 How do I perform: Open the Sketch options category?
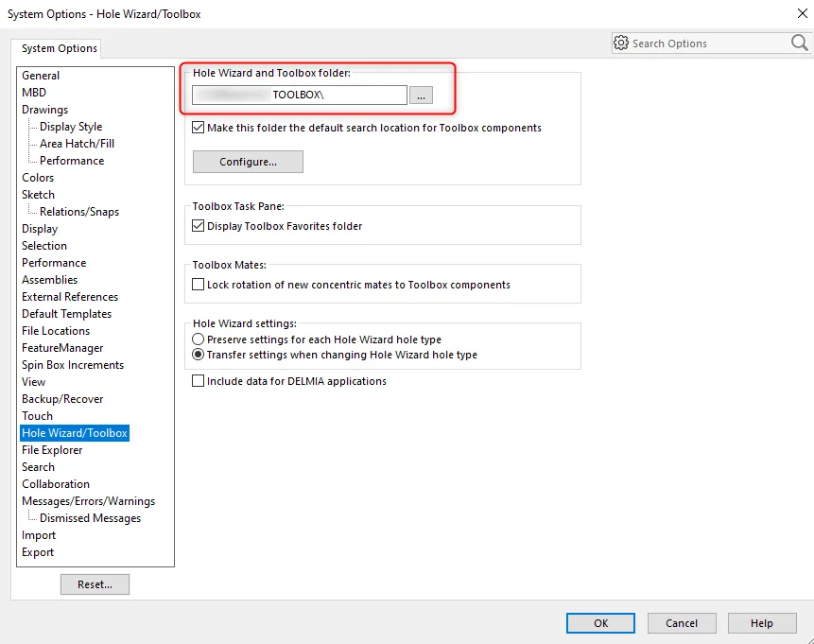click(38, 195)
